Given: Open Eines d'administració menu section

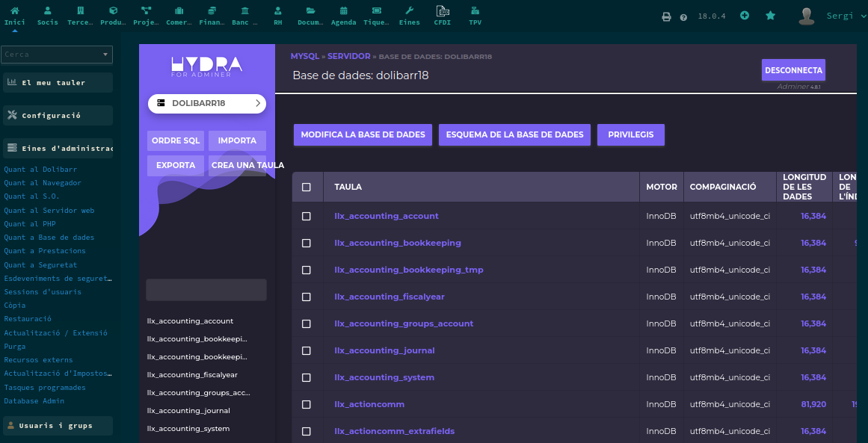Looking at the screenshot, I should [58, 148].
